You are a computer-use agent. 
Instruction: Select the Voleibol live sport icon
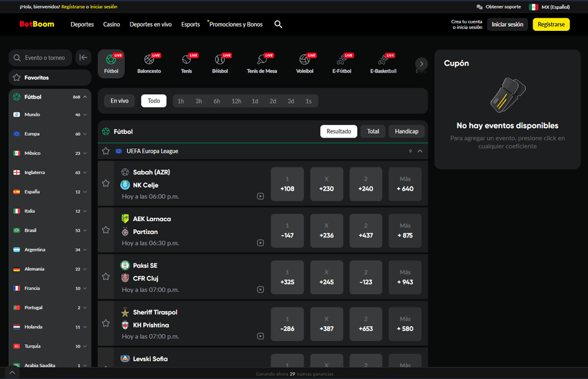pos(305,64)
